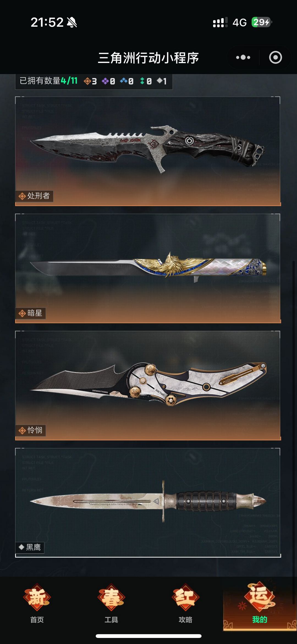Tap the 怜悯 name label
Image resolution: width=297 pixels, height=644 pixels.
point(35,430)
